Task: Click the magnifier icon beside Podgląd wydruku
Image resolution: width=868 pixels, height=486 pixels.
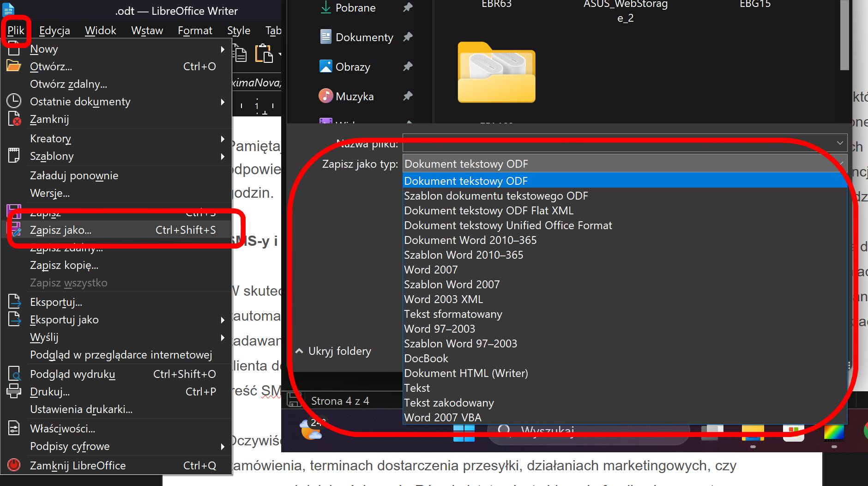Action: click(14, 374)
